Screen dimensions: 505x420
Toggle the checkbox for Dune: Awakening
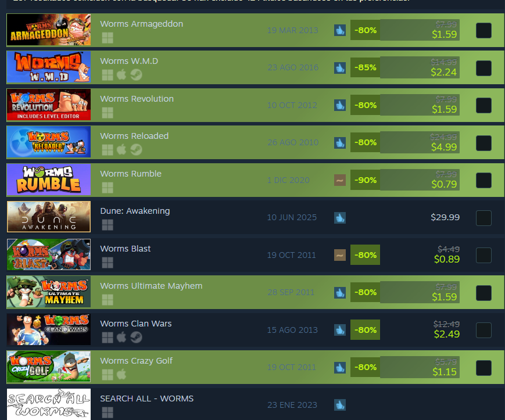[483, 218]
